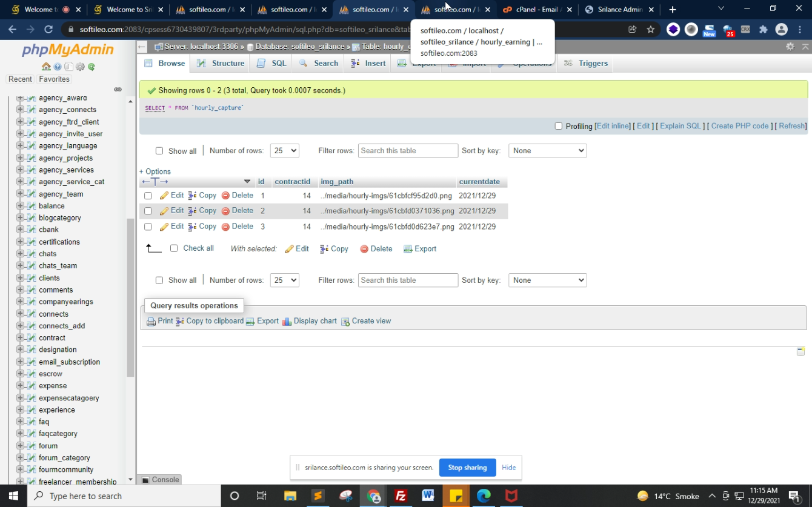Click the Create view icon
812x507 pixels.
point(345,322)
